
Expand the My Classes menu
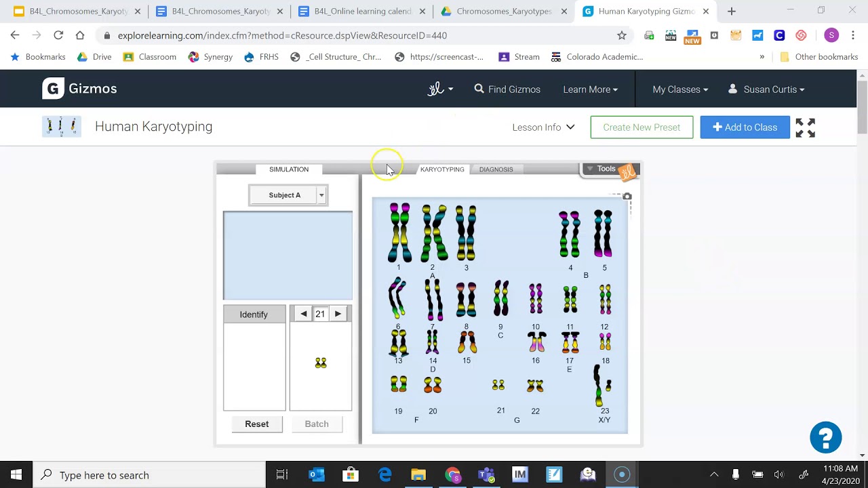coord(680,89)
